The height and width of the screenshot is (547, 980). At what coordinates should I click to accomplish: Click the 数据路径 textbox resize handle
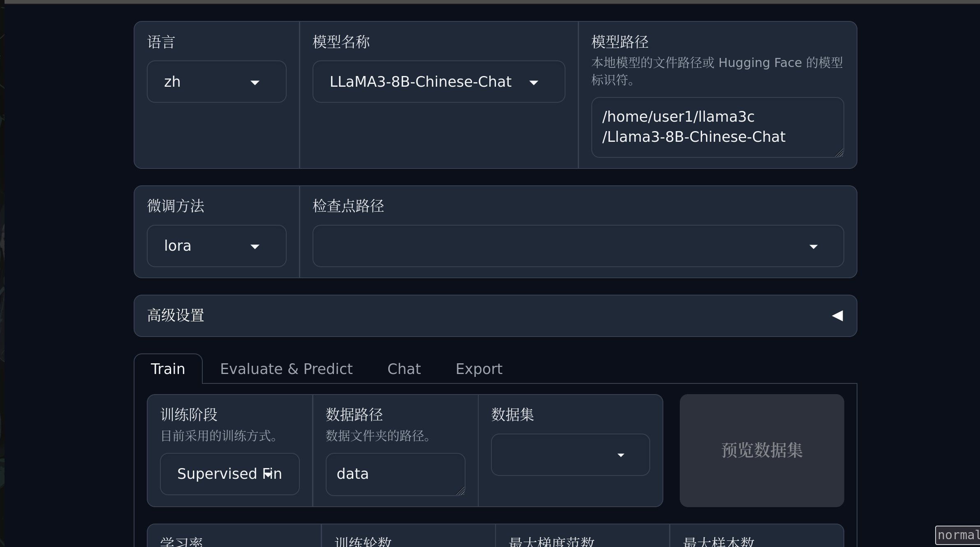[x=460, y=491]
